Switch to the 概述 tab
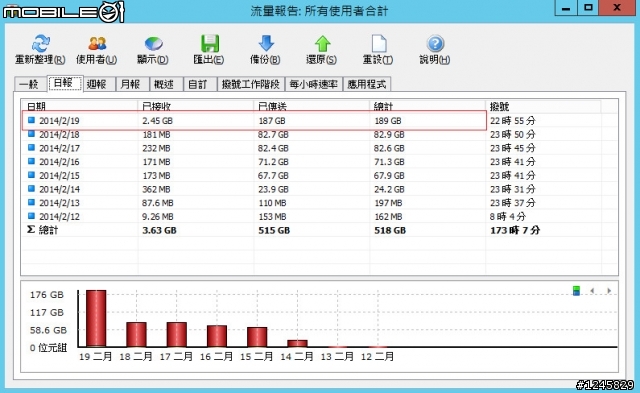Viewport: 640px width, 393px height. pos(166,84)
